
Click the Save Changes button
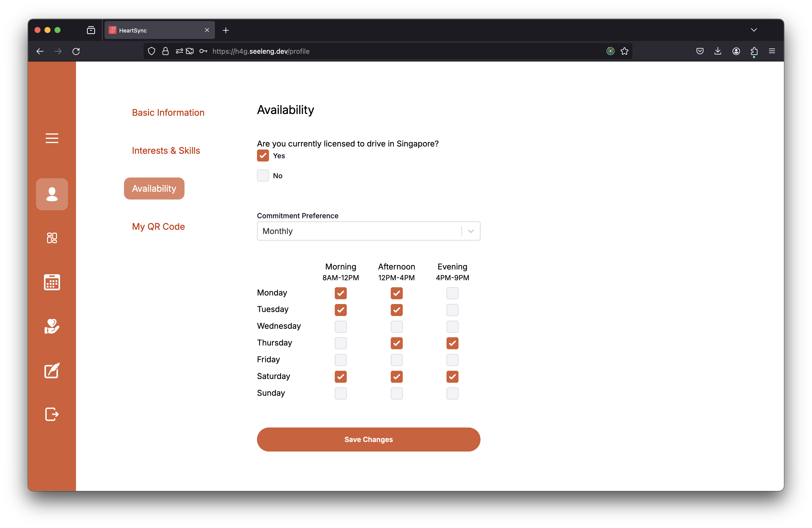pos(368,439)
